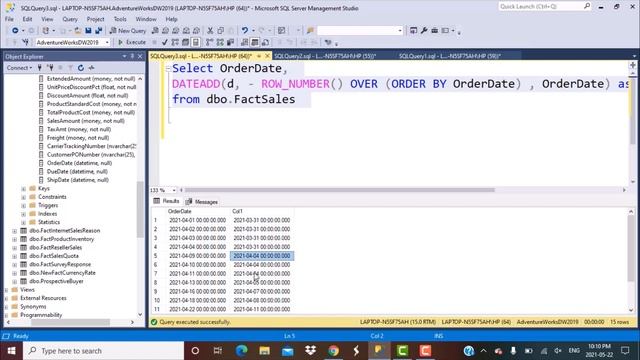The image size is (640, 360).
Task: Expand the dbo.FactResellerSales table
Action: [15, 248]
